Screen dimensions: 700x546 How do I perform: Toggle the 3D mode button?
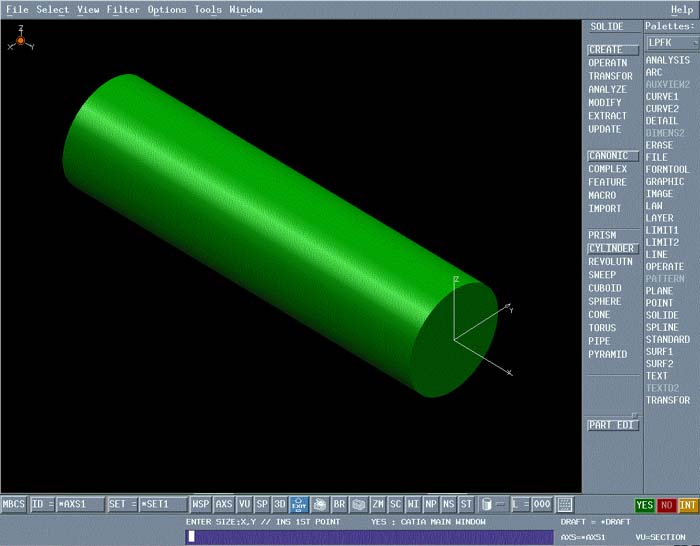280,504
